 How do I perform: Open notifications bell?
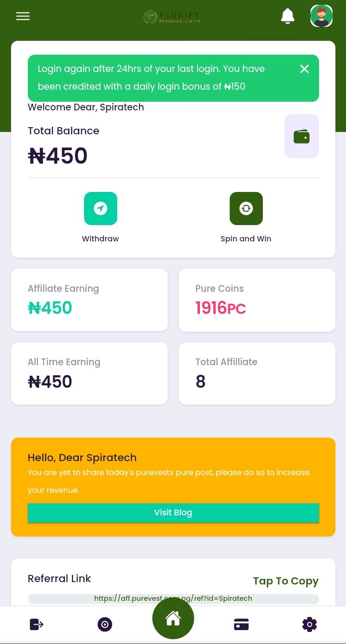pyautogui.click(x=287, y=16)
